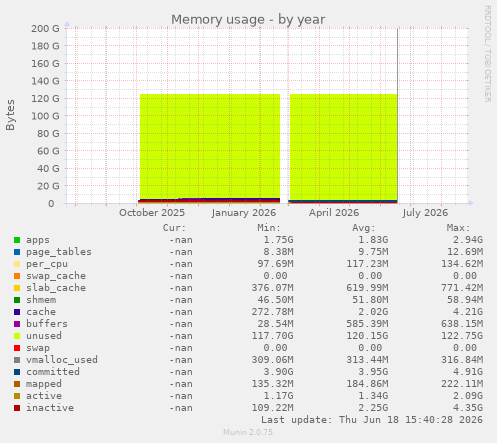This screenshot has width=497, height=443.
Task: Click the apps max value 2.94G
Action: tap(468, 240)
